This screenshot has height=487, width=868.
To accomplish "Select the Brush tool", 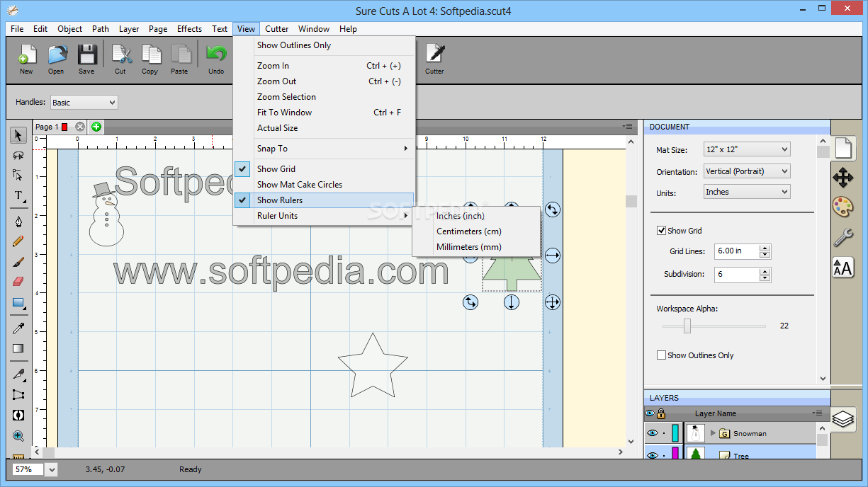I will pos(18,262).
